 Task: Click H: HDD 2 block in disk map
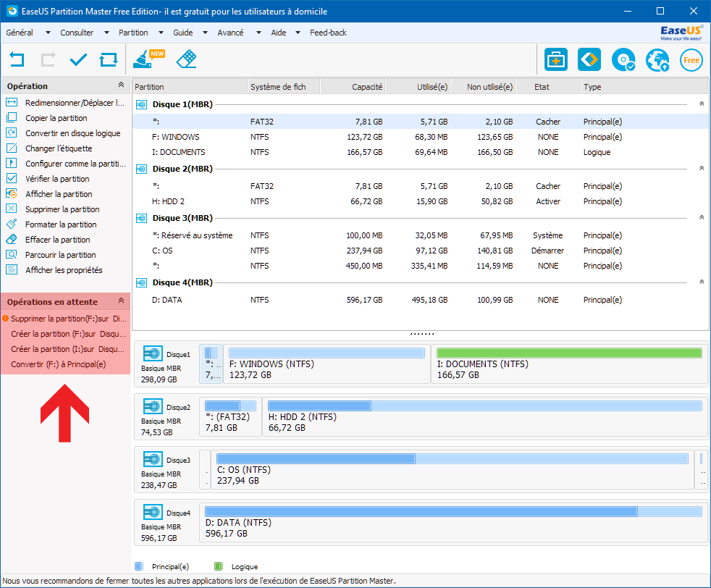tap(484, 416)
